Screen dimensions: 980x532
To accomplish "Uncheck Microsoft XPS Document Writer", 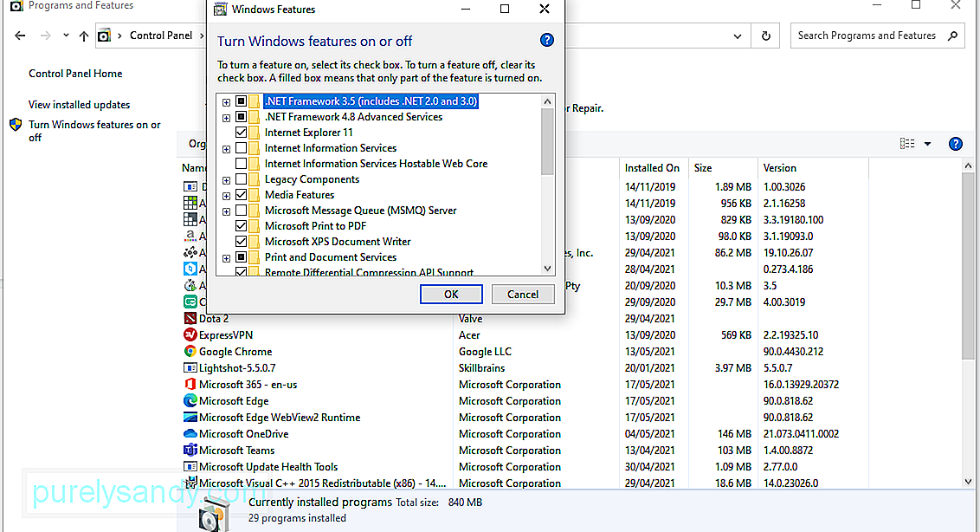I will click(242, 242).
